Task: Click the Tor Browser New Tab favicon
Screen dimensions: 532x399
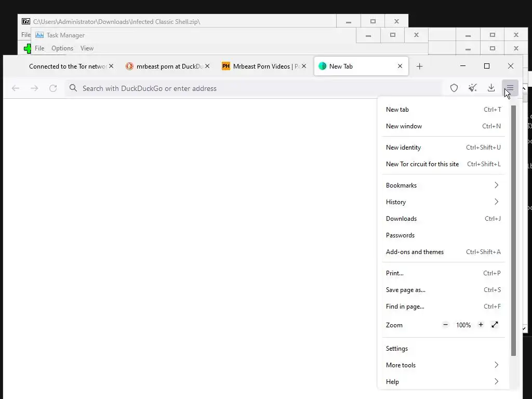Action: coord(322,66)
